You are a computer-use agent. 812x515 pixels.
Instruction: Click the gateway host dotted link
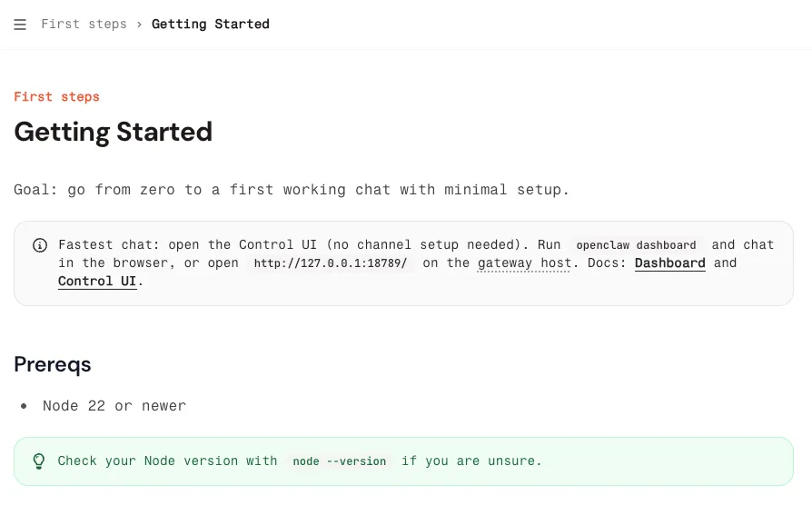click(524, 263)
